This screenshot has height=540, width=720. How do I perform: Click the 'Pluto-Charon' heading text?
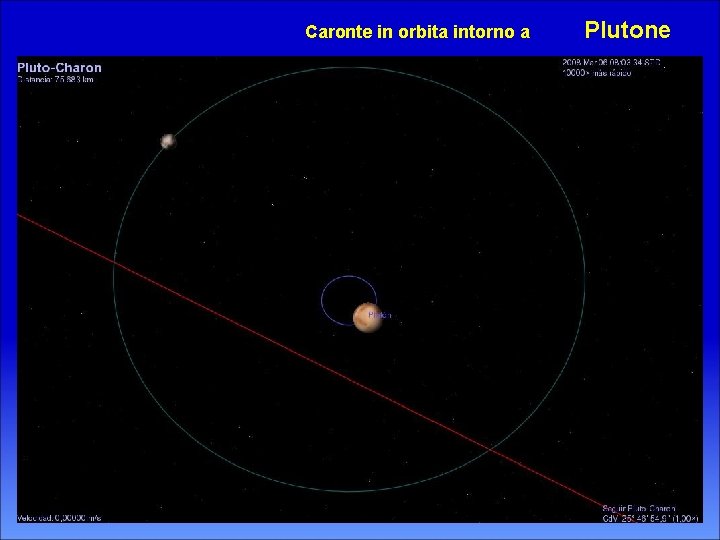point(59,68)
